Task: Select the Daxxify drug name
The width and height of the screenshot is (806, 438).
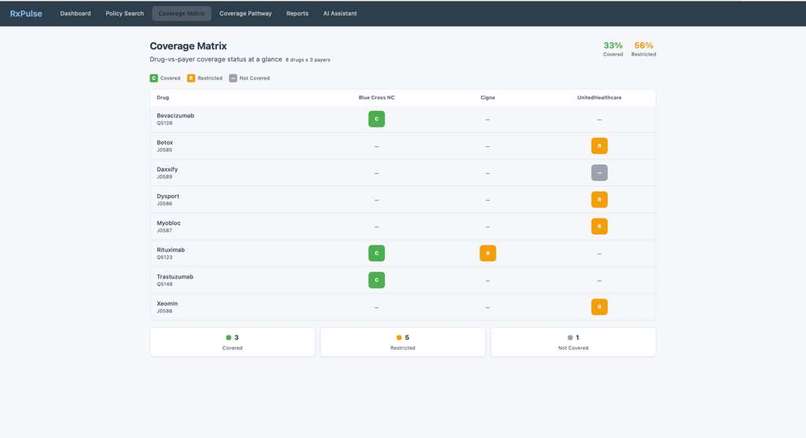Action: point(167,169)
